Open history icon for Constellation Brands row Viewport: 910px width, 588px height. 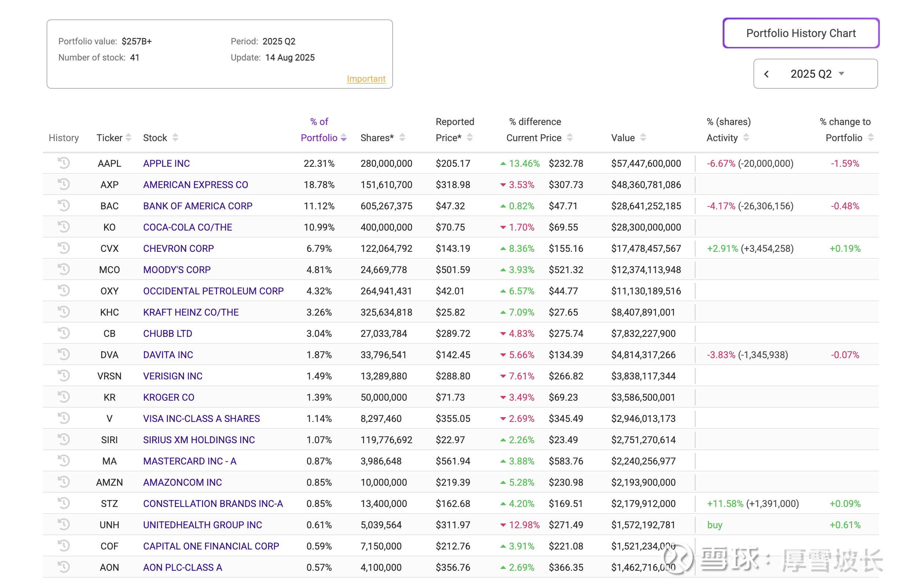click(x=64, y=503)
